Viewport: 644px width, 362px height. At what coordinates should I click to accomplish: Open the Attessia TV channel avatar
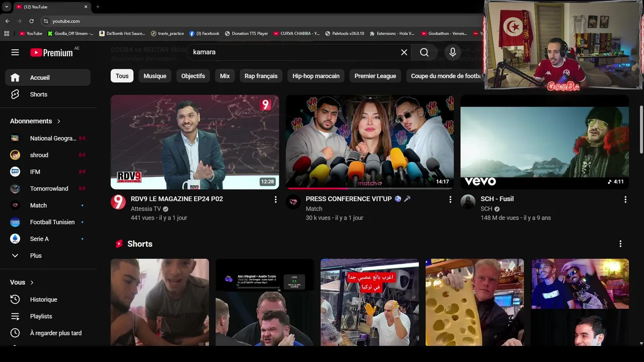tap(118, 202)
